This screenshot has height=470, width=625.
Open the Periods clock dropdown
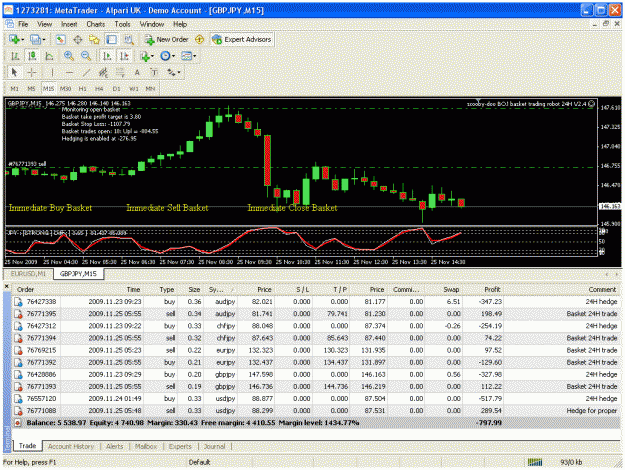[167, 56]
